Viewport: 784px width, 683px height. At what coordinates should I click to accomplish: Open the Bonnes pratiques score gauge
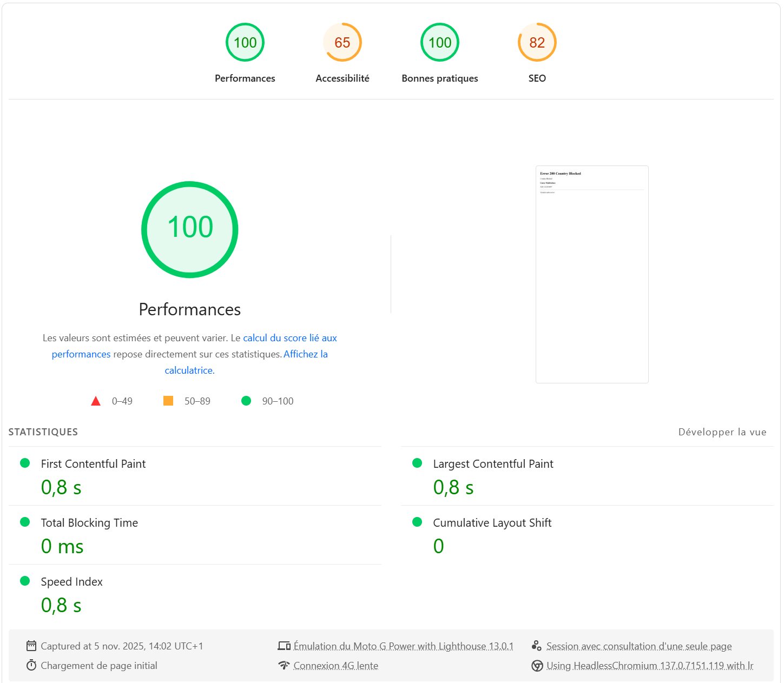point(439,43)
